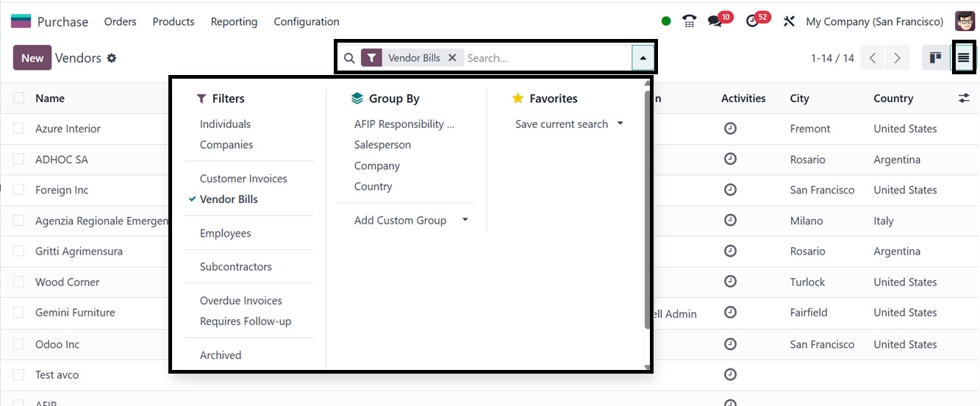Click the Search input field

544,58
